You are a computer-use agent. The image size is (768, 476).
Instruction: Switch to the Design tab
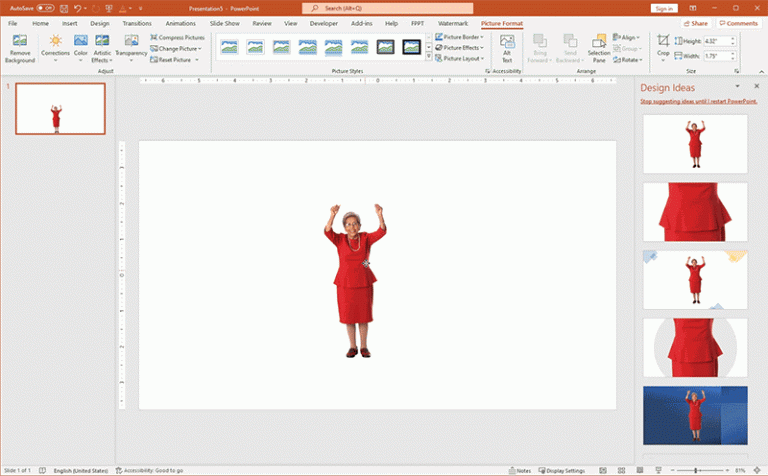pos(99,24)
